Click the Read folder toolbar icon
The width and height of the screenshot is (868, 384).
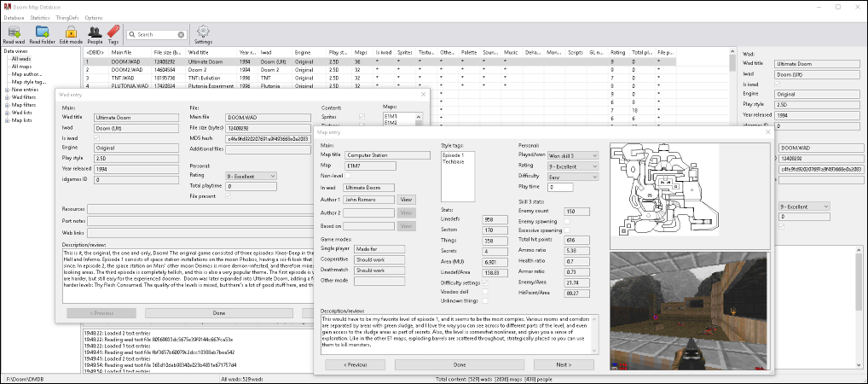click(42, 32)
